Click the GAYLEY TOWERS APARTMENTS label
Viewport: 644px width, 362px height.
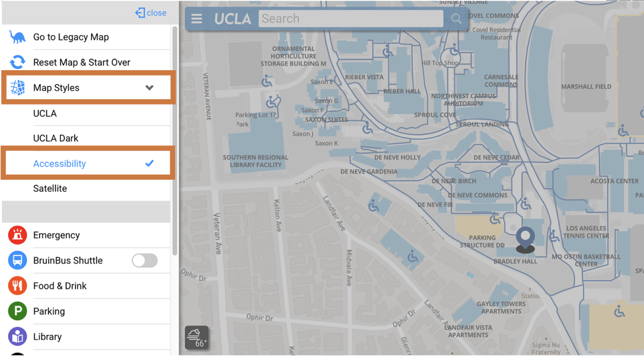[x=501, y=308]
